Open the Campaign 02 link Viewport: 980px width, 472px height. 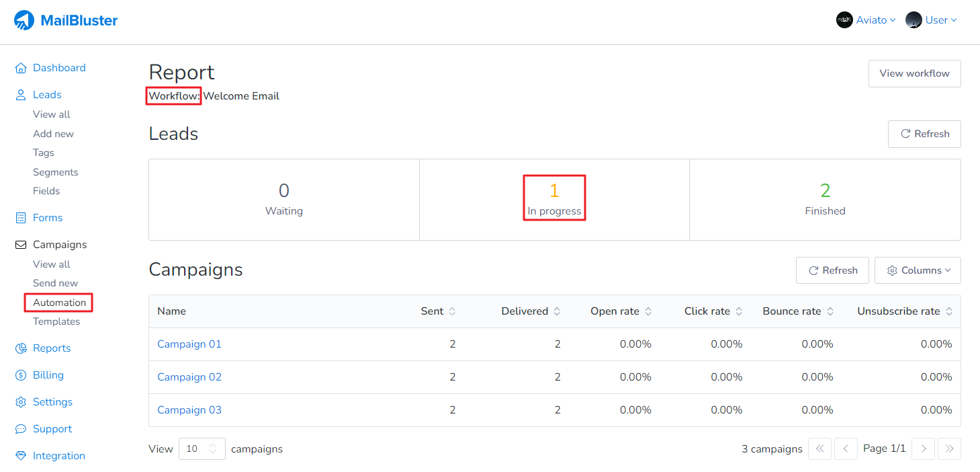pyautogui.click(x=189, y=377)
